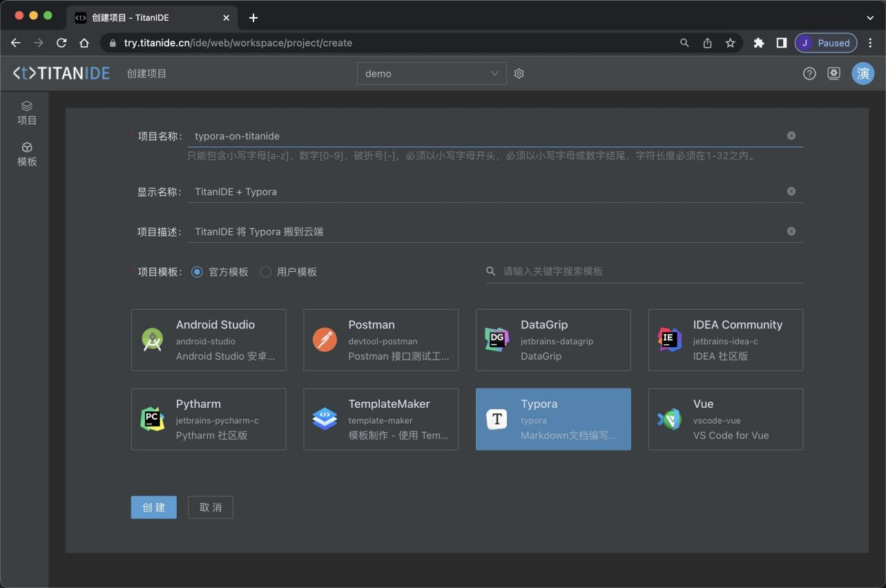Go to 模板 in the sidebar
Viewport: 886px width, 588px height.
click(27, 154)
